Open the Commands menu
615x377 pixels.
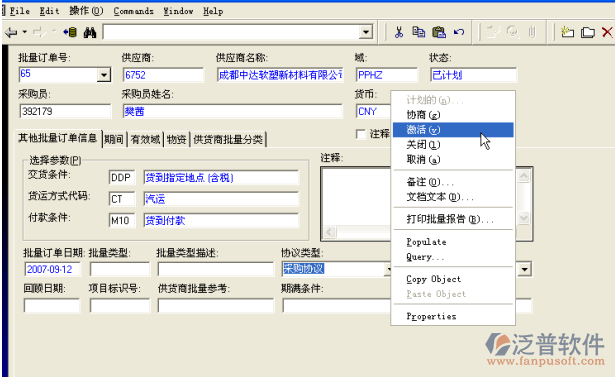133,11
